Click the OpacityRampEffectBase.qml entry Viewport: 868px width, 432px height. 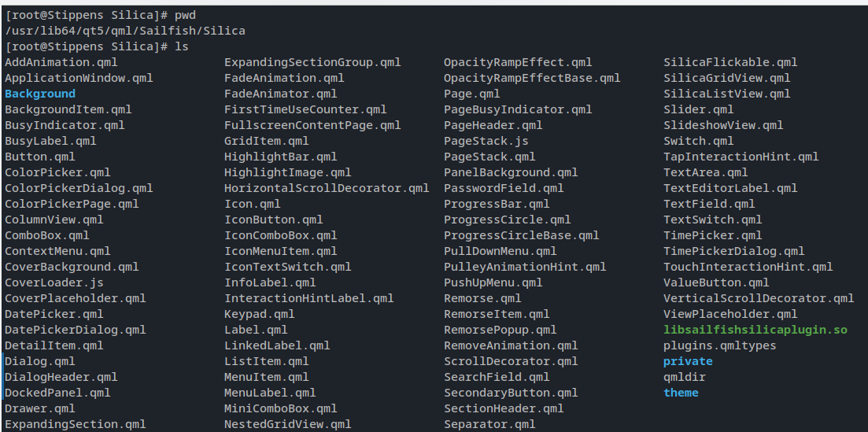pos(532,78)
